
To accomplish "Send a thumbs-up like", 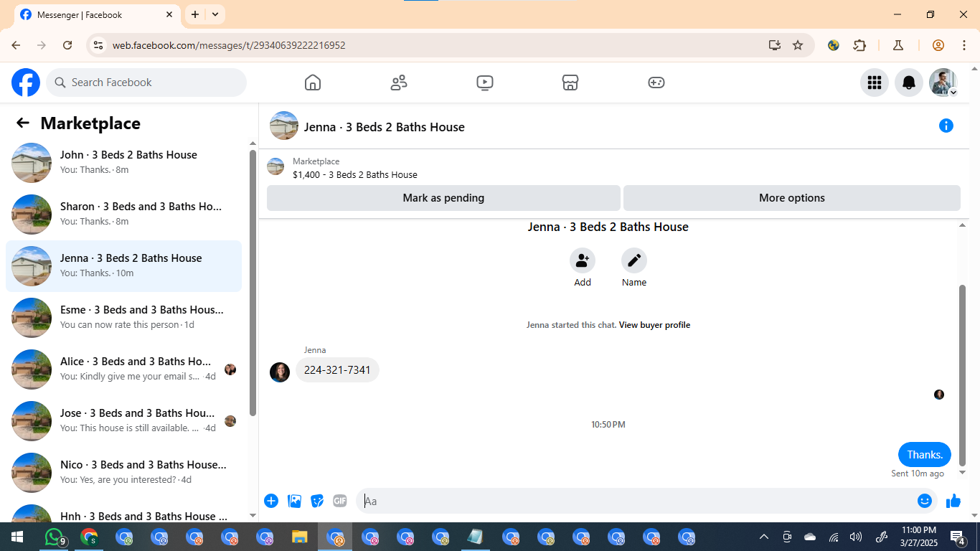I will (953, 501).
